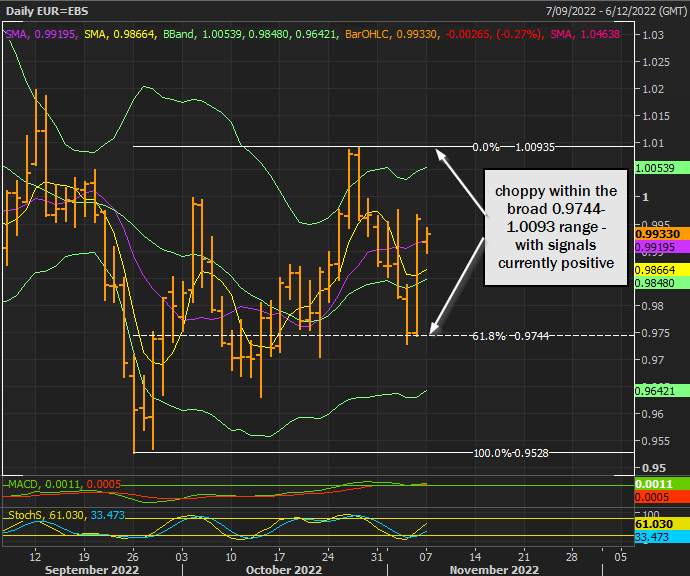
Task: Click the 21 date tick in November
Action: (x=523, y=557)
